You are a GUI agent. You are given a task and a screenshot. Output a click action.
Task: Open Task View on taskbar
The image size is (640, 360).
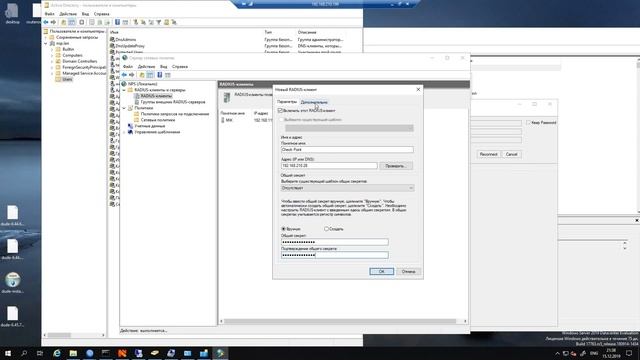click(40, 353)
